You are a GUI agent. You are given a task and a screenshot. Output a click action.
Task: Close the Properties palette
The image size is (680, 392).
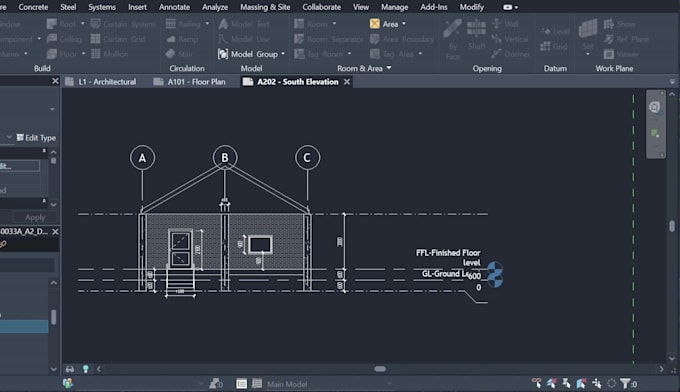(x=55, y=81)
